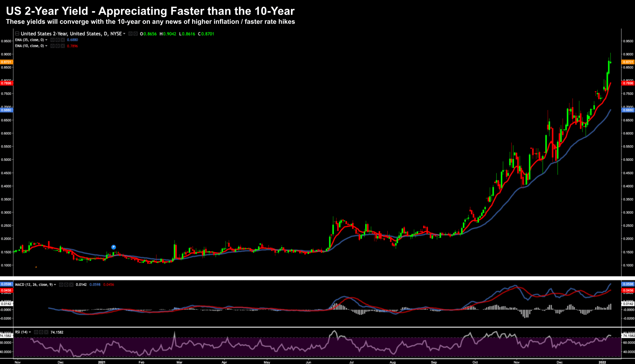This screenshot has height=364, width=635.
Task: Toggle visibility eye of main symbol series
Action: (130, 34)
